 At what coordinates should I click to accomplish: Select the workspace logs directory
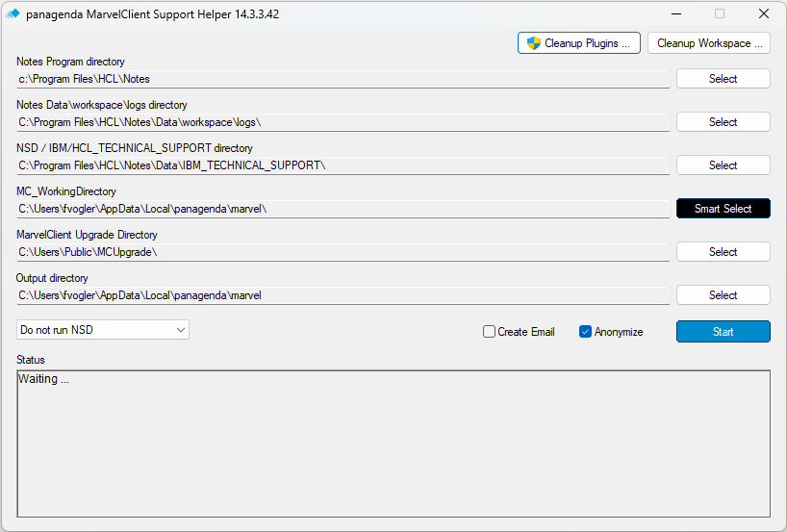tap(723, 122)
